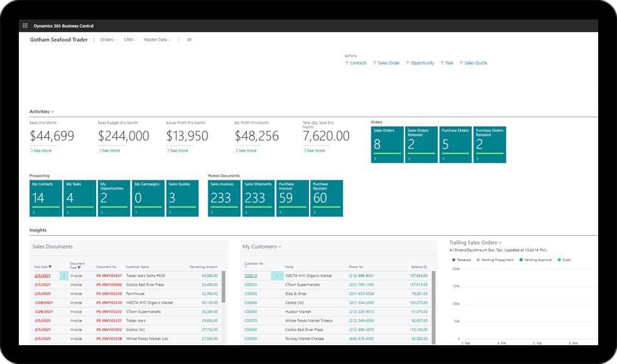The image size is (617, 364).
Task: Open the Purchase Receipts tile showing 60
Action: pyautogui.click(x=327, y=198)
